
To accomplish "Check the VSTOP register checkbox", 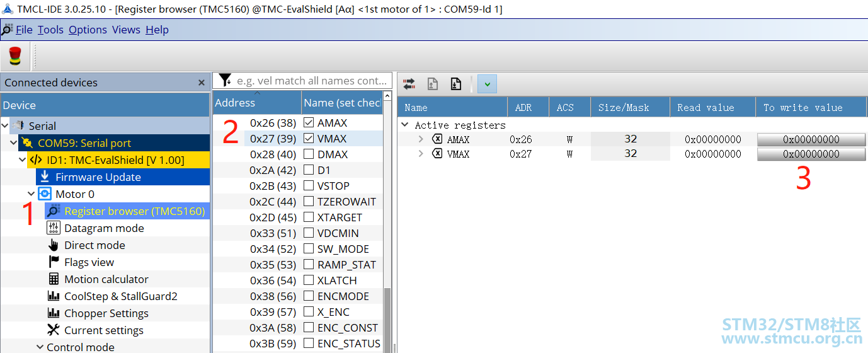I will coord(309,185).
